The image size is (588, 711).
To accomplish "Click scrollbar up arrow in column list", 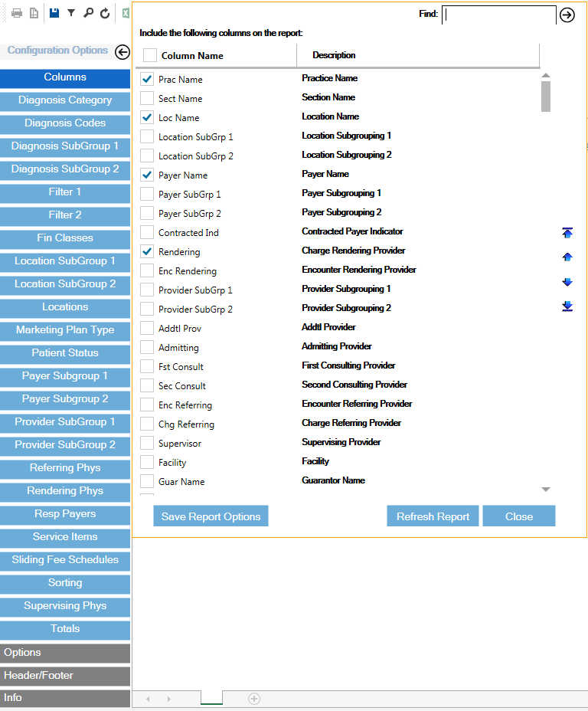I will pyautogui.click(x=546, y=75).
